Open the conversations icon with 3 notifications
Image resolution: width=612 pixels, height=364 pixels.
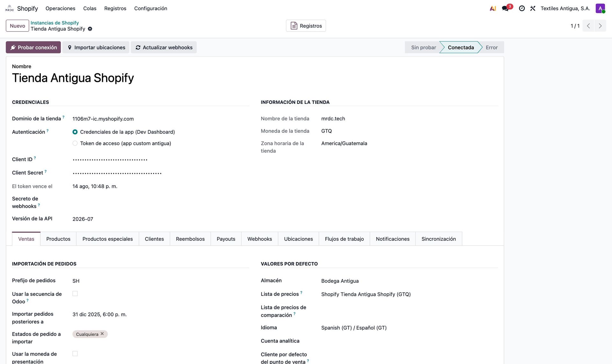(x=506, y=9)
